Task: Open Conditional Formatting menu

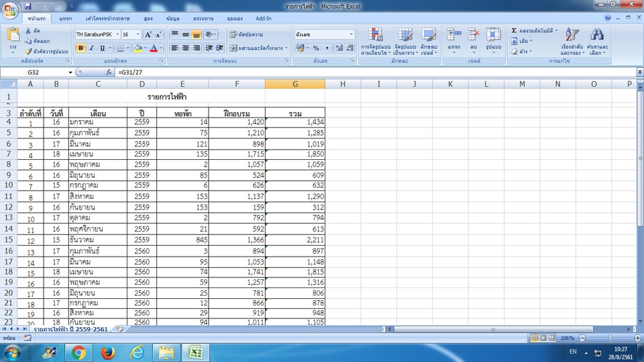Action: click(376, 41)
